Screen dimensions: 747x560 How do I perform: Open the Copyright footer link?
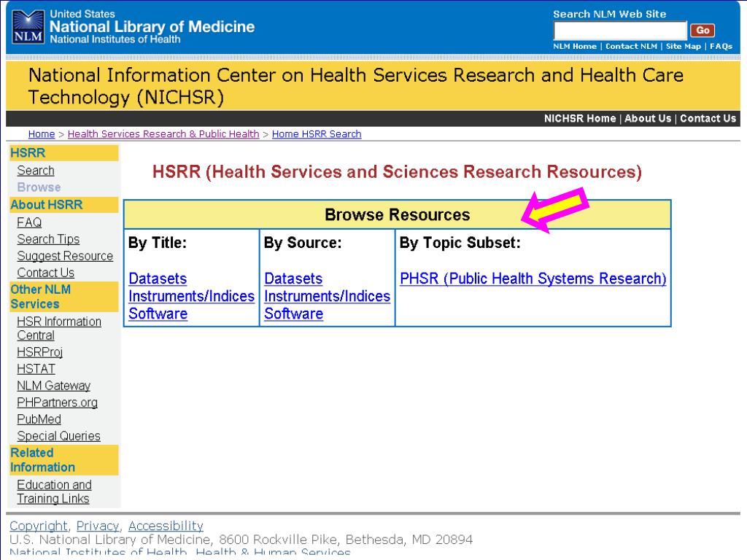(39, 526)
